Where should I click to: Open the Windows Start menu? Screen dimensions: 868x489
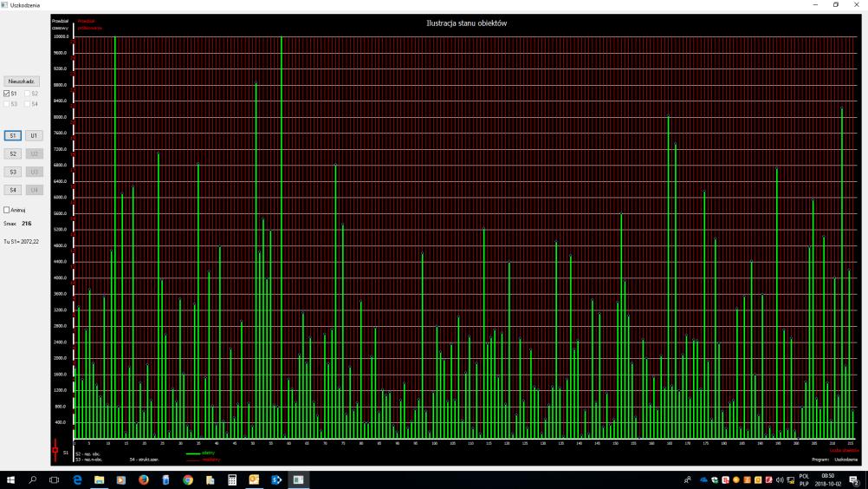coord(10,479)
